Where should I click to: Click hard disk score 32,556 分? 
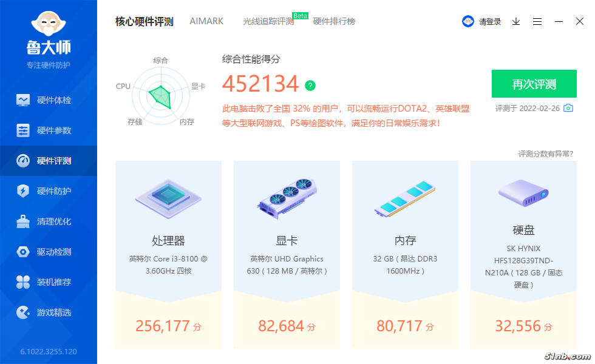point(523,326)
